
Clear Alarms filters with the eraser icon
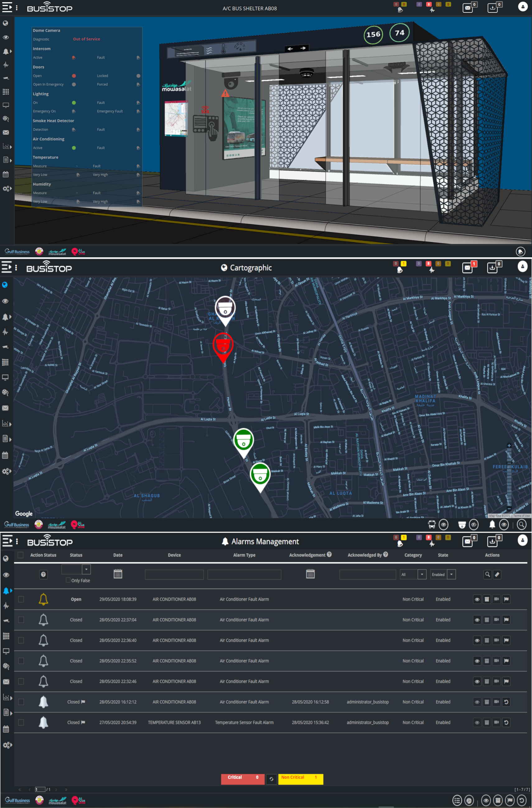tap(497, 574)
